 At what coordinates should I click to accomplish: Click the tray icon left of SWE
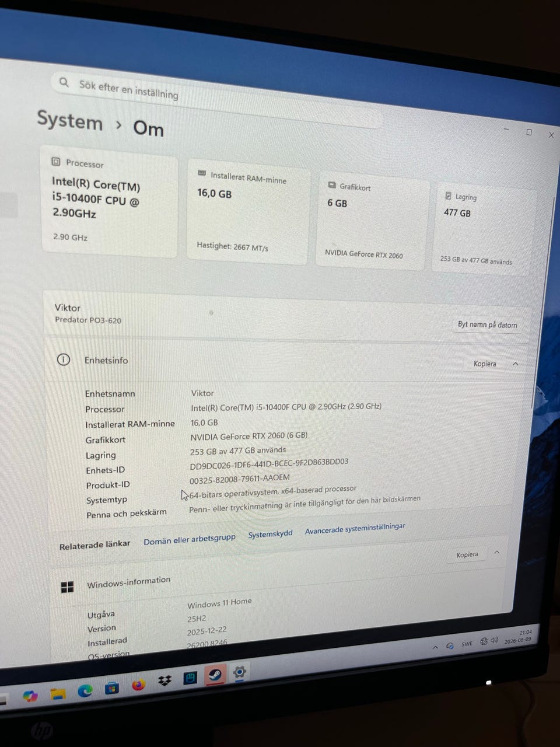tap(450, 645)
